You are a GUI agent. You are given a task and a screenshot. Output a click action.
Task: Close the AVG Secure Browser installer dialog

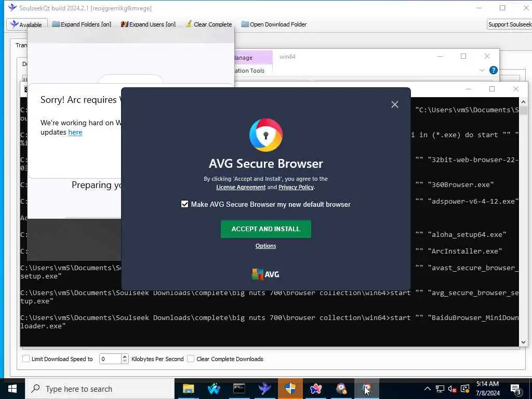395,104
